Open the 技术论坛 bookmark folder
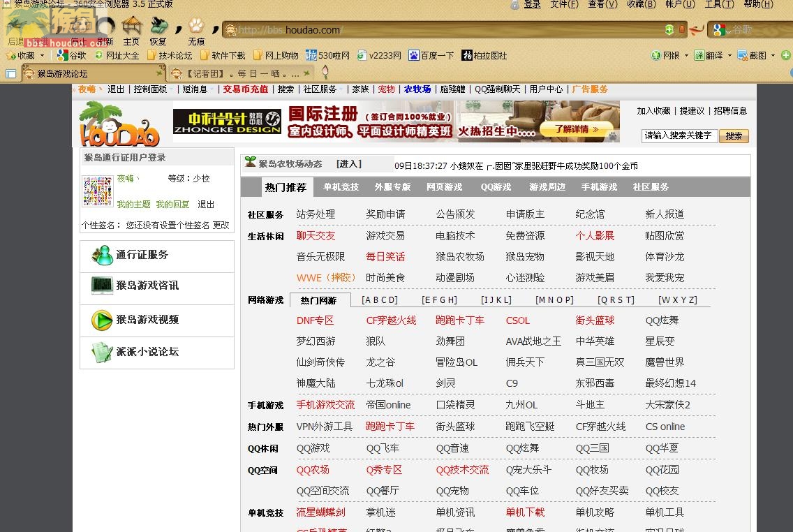Screen dimensions: 793x532 pyautogui.click(x=170, y=55)
